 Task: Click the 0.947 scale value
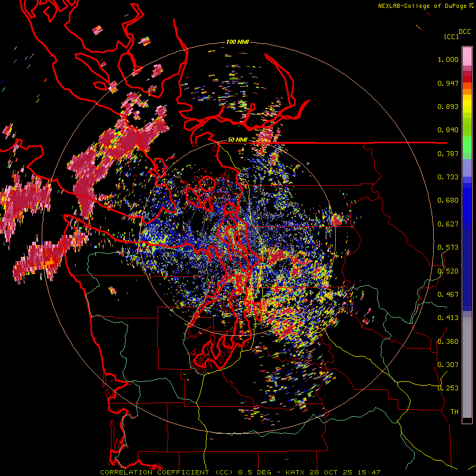point(448,83)
